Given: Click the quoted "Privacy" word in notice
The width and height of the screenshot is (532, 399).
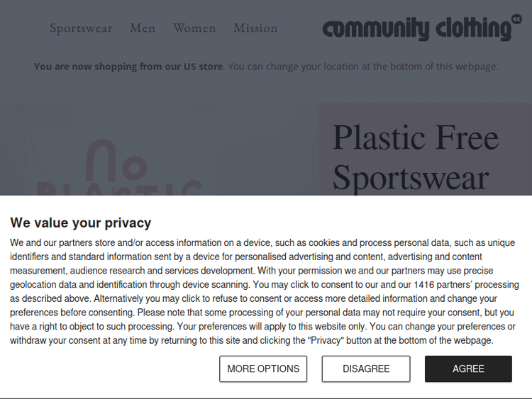Looking at the screenshot, I should (x=326, y=340).
